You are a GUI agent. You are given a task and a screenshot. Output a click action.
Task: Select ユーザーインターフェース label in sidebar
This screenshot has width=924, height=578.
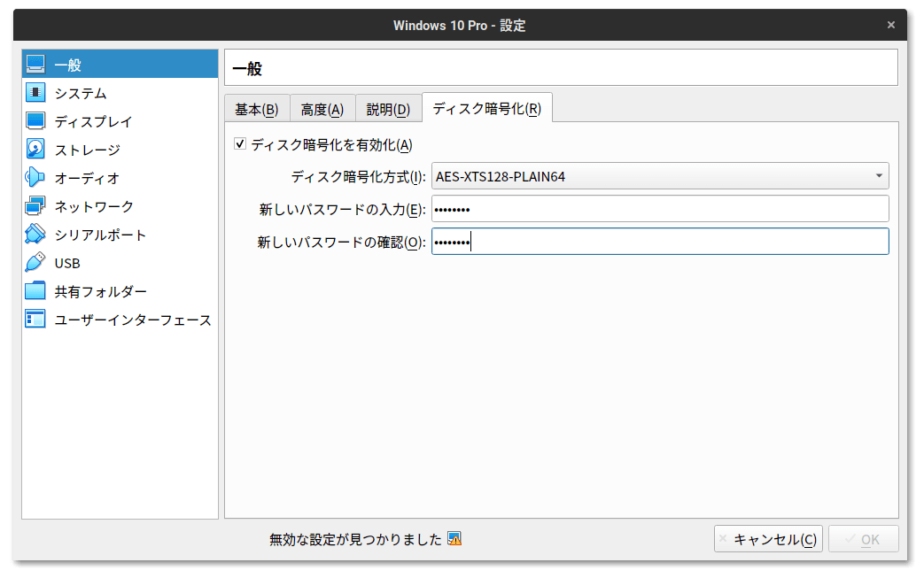133,320
